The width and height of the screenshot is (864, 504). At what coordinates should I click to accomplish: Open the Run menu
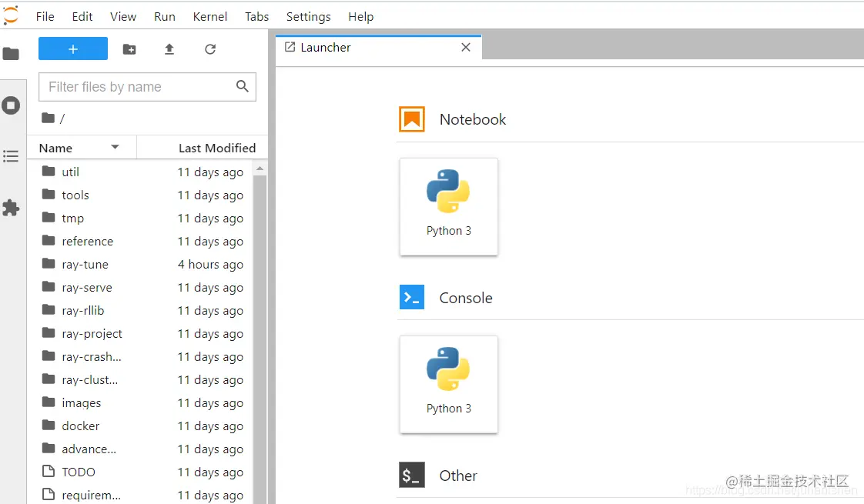click(165, 16)
